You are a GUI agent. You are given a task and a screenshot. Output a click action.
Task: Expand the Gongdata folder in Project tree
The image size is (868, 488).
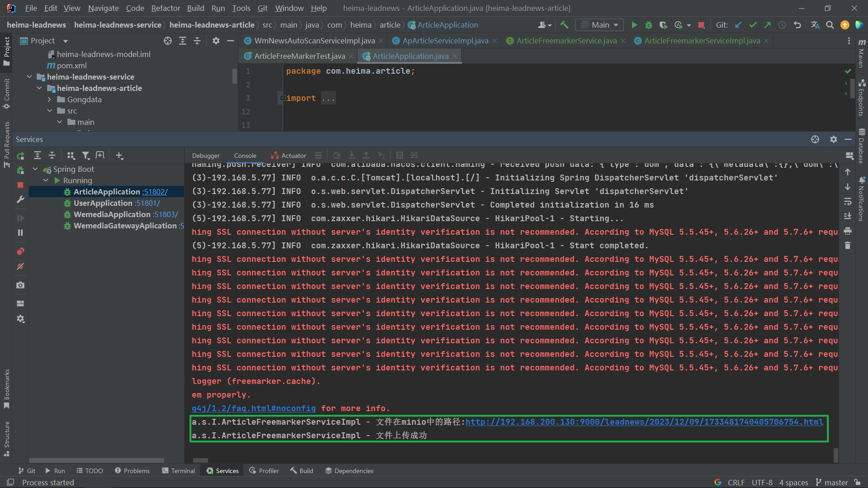50,99
